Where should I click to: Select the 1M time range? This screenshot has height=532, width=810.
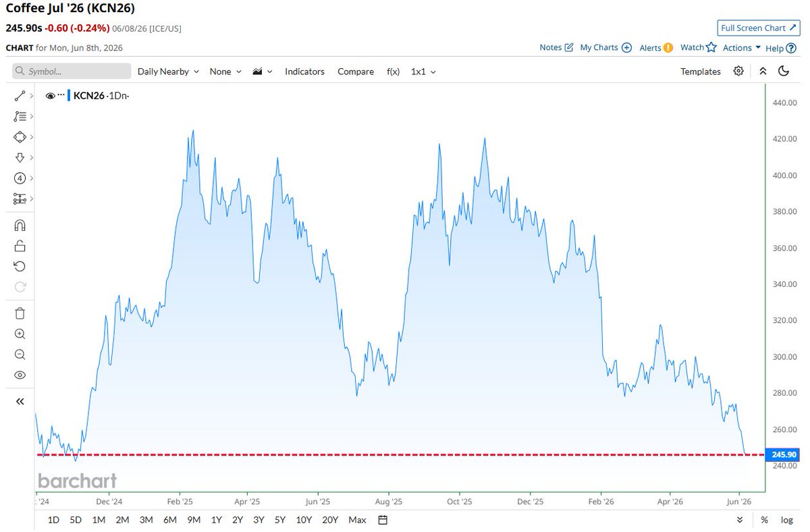pyautogui.click(x=99, y=520)
